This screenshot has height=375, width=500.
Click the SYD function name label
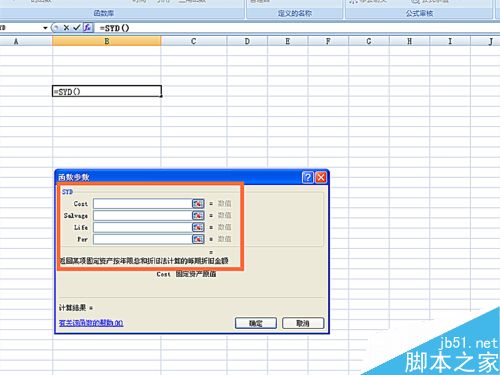67,192
